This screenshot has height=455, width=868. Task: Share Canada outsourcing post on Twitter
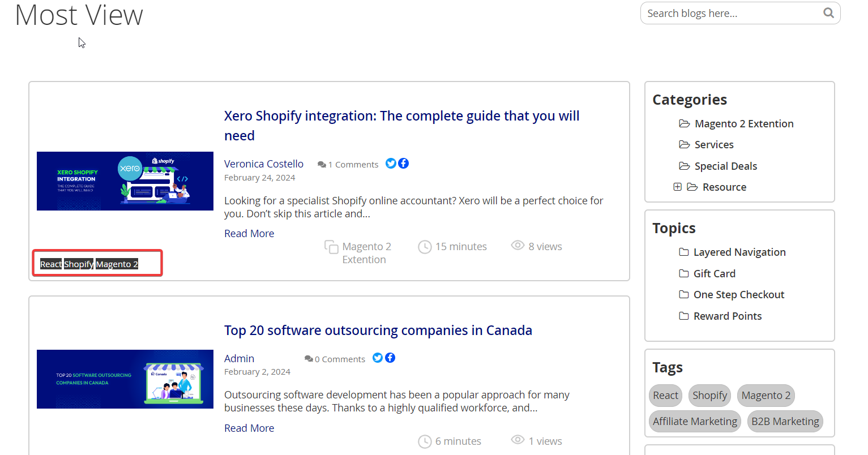click(378, 358)
